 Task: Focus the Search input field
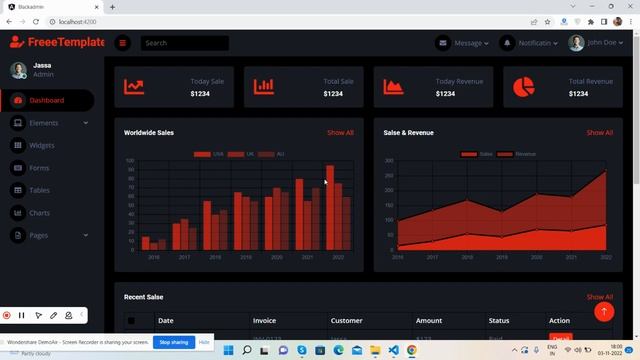click(x=184, y=43)
